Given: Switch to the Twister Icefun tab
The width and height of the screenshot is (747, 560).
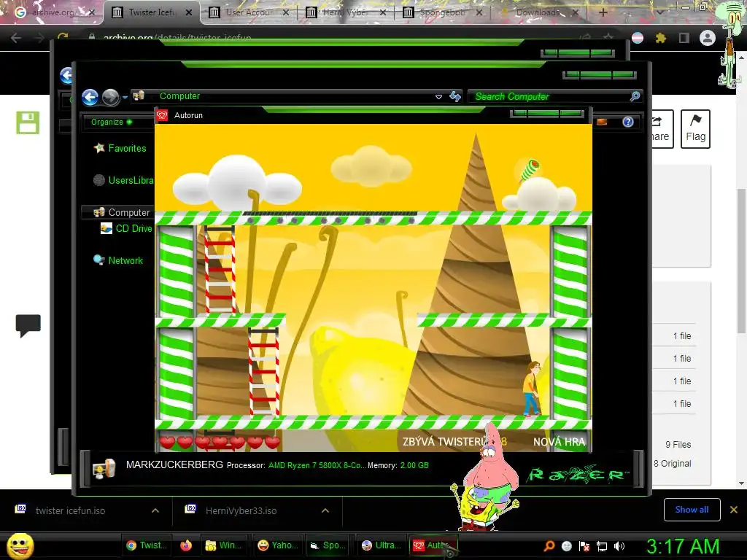Looking at the screenshot, I should point(152,12).
